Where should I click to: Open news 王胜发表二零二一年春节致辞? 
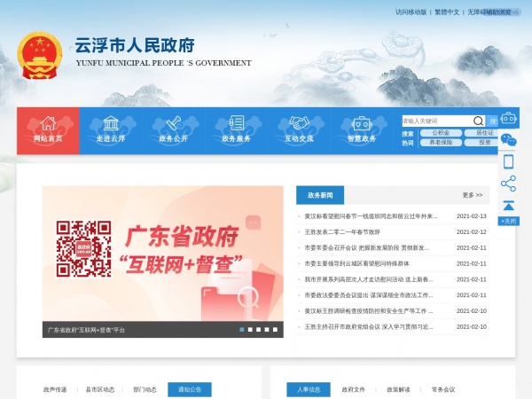click(x=342, y=232)
